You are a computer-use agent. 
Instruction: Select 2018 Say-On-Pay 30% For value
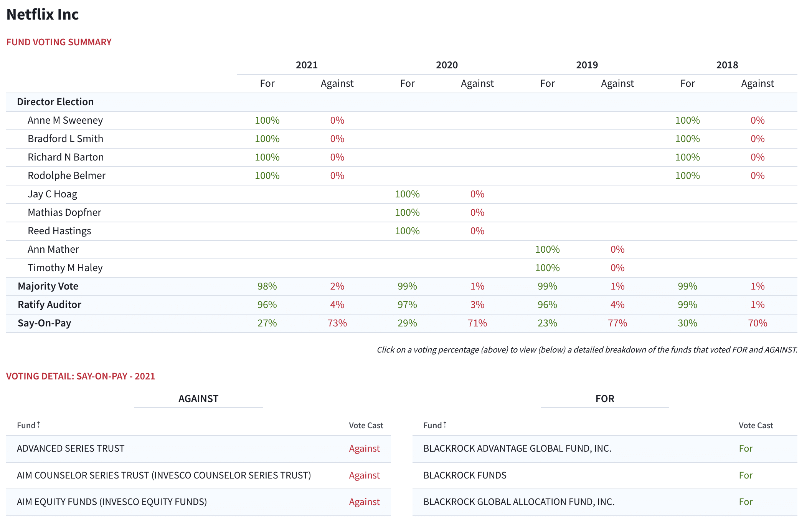687,323
